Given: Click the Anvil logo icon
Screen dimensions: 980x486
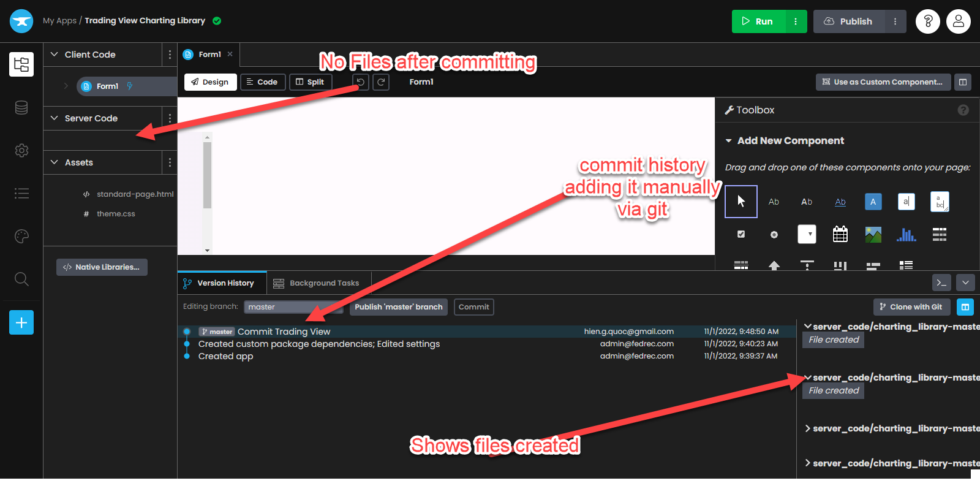Looking at the screenshot, I should point(21,21).
